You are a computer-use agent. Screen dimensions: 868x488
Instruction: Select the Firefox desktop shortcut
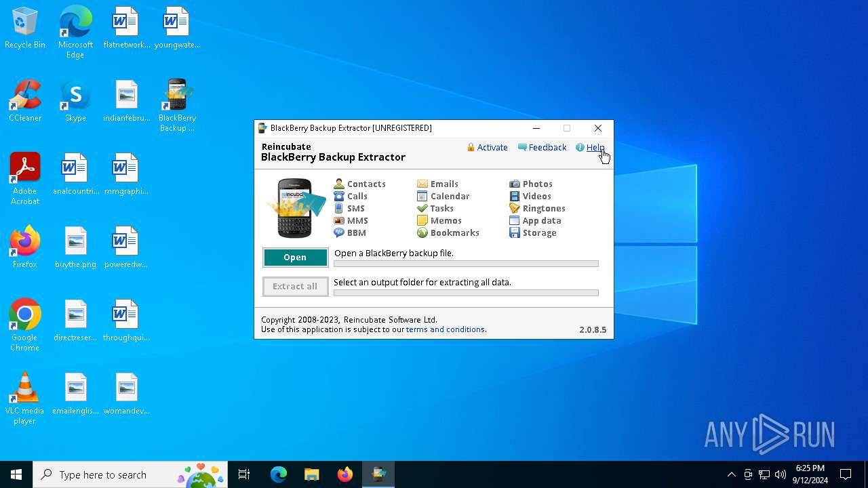tap(25, 248)
